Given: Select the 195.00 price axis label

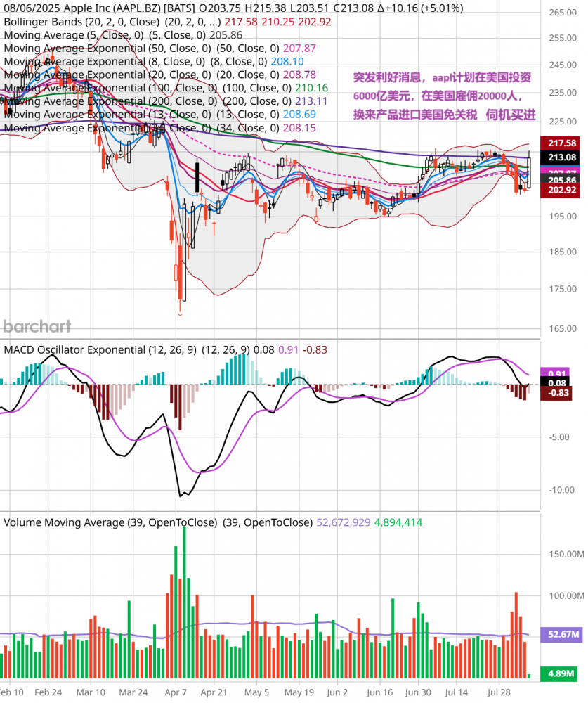Looking at the screenshot, I should 563,217.
